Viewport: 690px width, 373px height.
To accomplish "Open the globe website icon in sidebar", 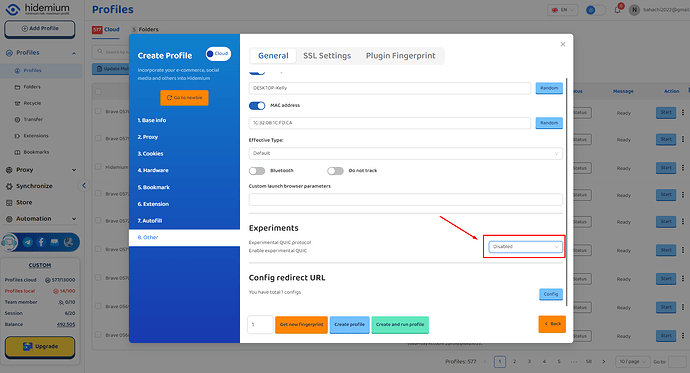I will tap(68, 242).
